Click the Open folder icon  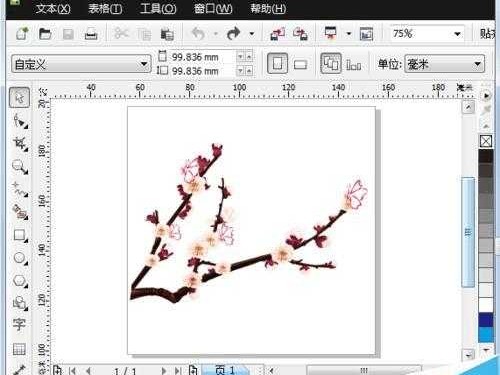coord(45,34)
